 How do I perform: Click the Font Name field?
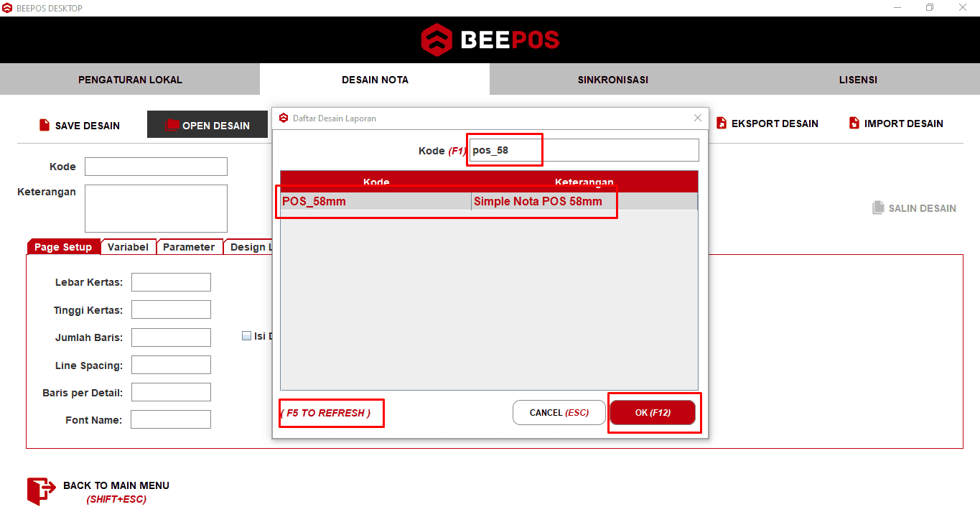171,419
